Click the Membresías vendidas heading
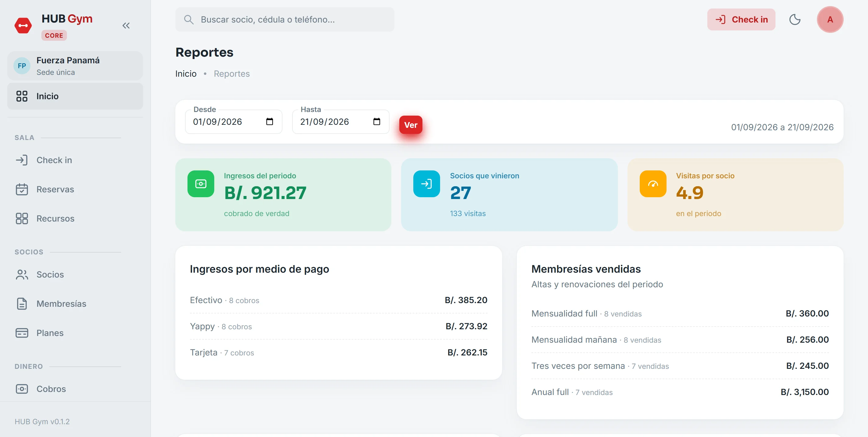The height and width of the screenshot is (437, 868). click(x=586, y=269)
